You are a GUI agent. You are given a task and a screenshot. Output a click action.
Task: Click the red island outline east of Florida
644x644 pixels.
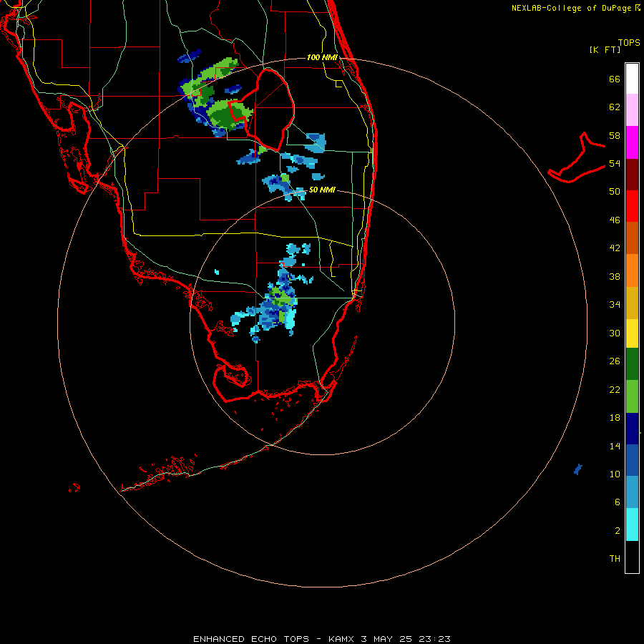pyautogui.click(x=576, y=157)
